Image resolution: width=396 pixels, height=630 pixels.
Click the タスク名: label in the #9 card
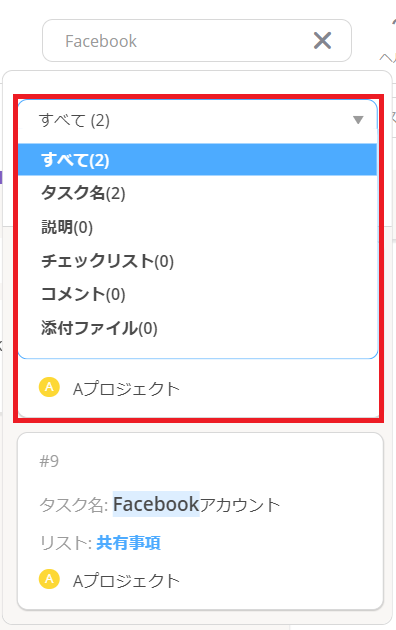point(74,505)
